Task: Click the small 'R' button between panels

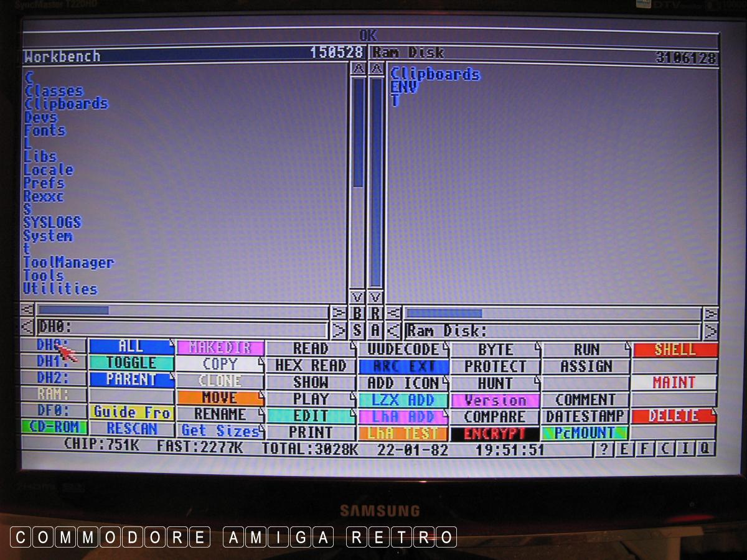Action: tap(376, 312)
